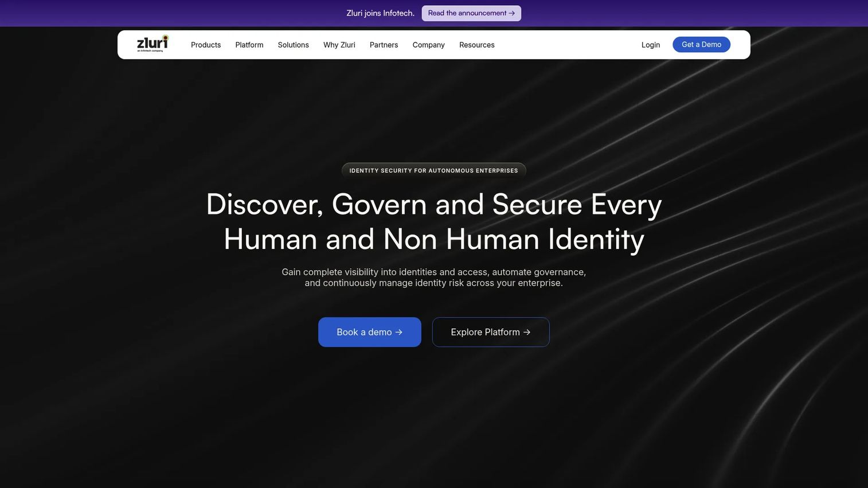Image resolution: width=868 pixels, height=488 pixels.
Task: Open the Resources menu
Action: click(x=477, y=45)
